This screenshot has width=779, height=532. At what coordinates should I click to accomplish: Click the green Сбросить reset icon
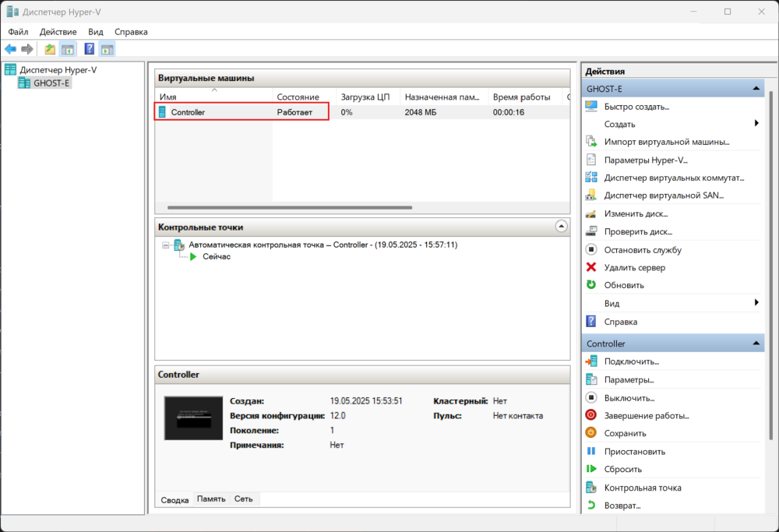click(x=591, y=469)
